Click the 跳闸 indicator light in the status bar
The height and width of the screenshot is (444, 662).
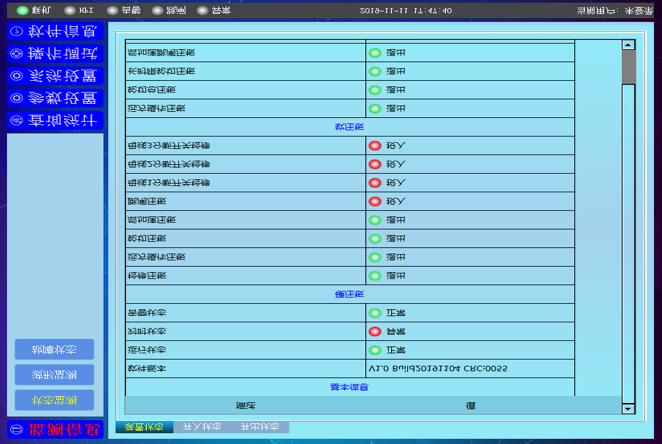click(156, 10)
